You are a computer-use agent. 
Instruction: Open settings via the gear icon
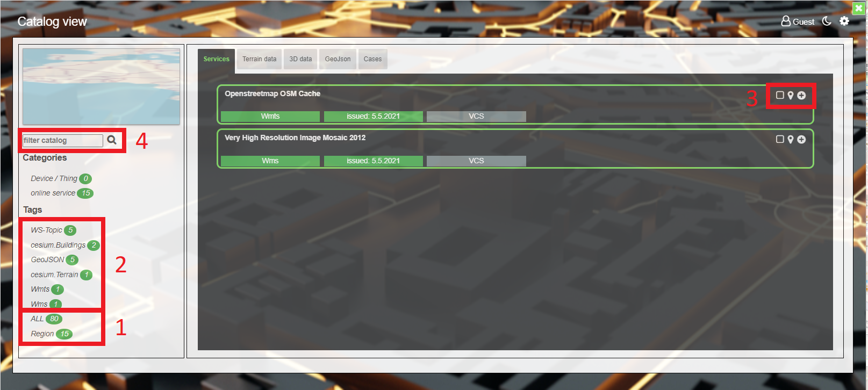[x=844, y=21]
